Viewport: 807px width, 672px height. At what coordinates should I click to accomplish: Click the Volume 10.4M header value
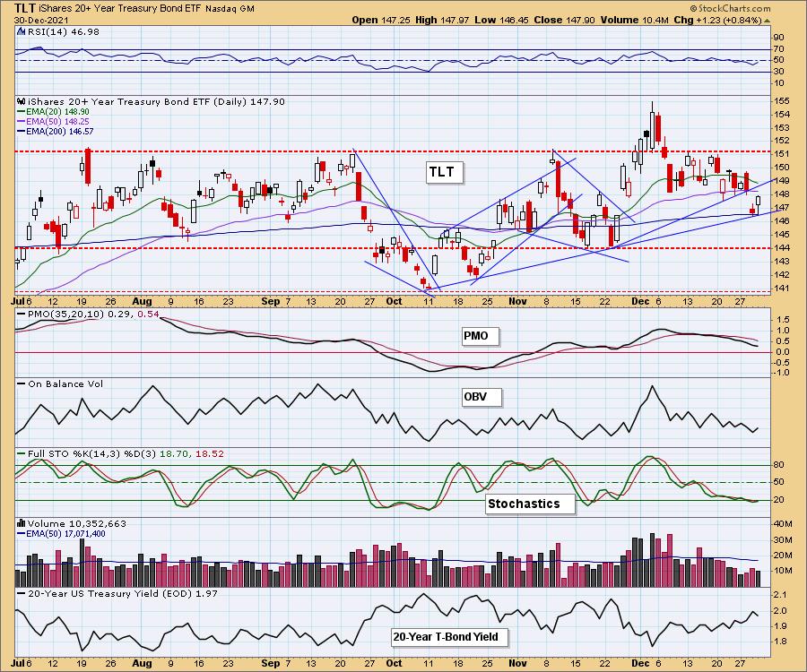[x=634, y=20]
